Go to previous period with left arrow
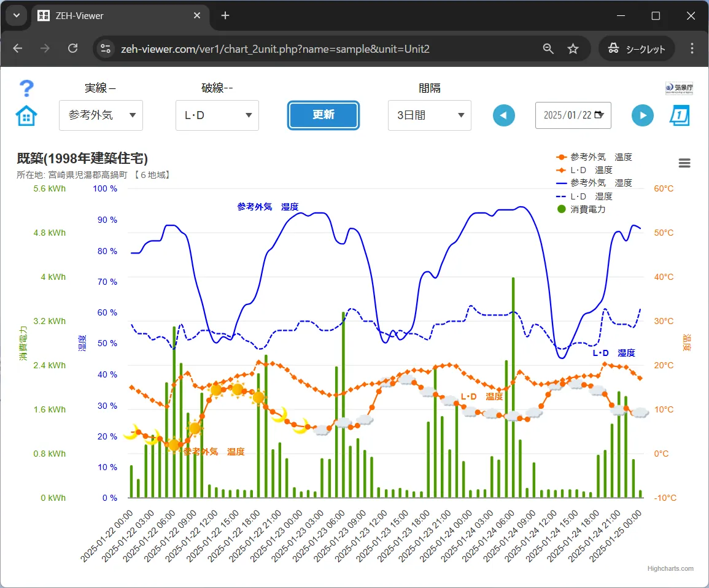 pos(504,115)
